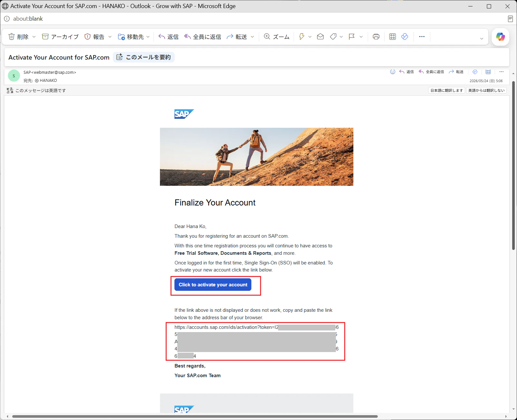Summarize email with このメールを要約
Viewport: 517px width, 420px height.
[x=144, y=57]
